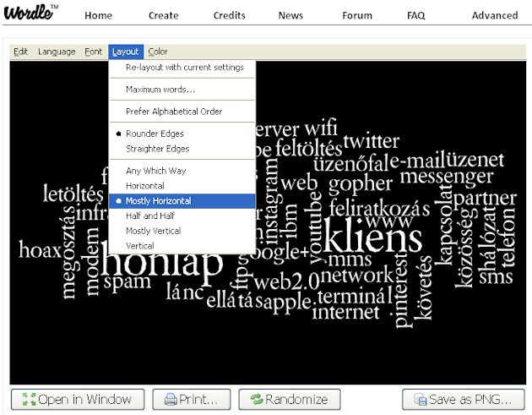The height and width of the screenshot is (415, 532).
Task: Click the word 'letöltés' in the cloud
Action: click(73, 194)
